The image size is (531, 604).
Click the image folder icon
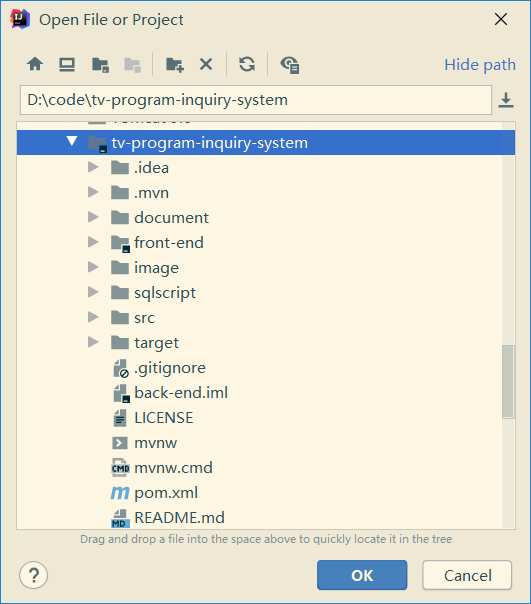coord(120,267)
